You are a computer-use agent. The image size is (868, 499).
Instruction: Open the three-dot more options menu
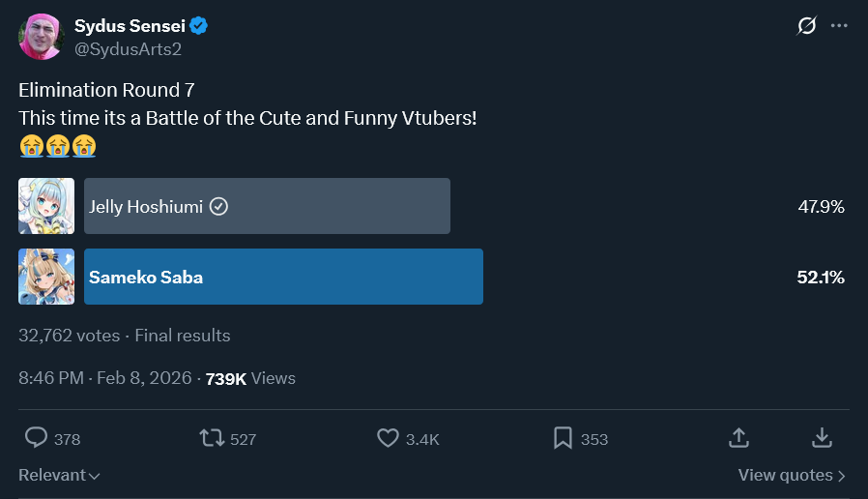[839, 26]
